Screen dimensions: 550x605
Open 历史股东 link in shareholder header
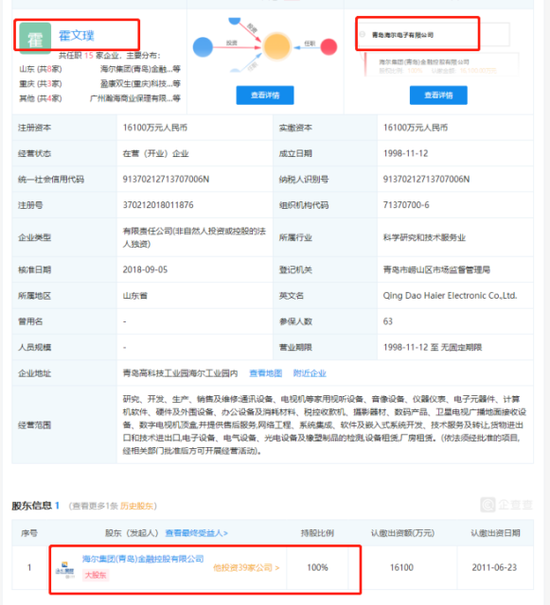pos(136,506)
